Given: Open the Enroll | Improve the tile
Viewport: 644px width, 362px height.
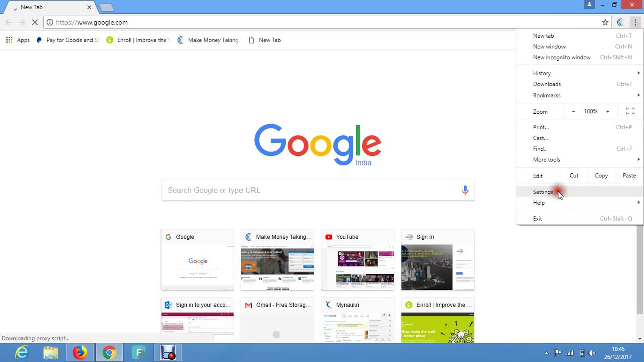Looking at the screenshot, I should click(x=438, y=320).
